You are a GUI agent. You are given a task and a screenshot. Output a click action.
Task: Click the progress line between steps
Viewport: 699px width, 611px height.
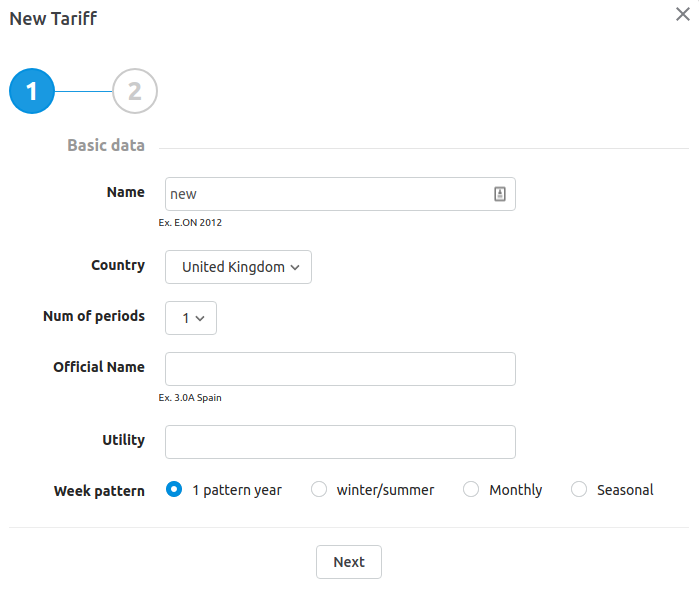[x=83, y=91]
